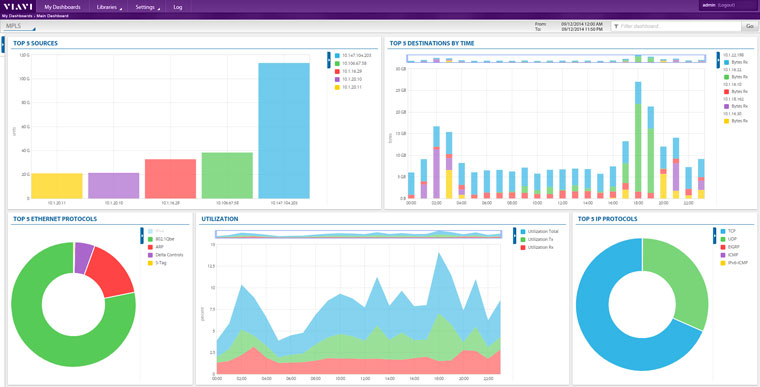Collapse the Top 5 Destinations legend handle

click(x=718, y=60)
